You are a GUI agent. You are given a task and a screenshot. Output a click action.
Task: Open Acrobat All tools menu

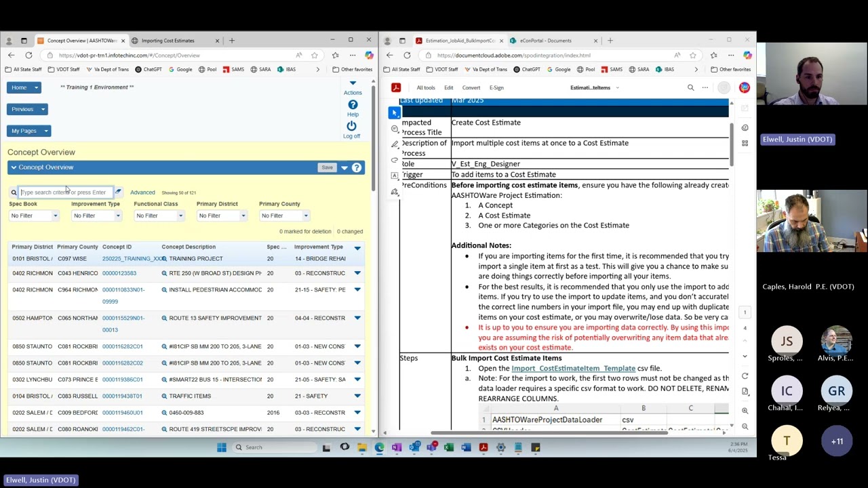426,87
